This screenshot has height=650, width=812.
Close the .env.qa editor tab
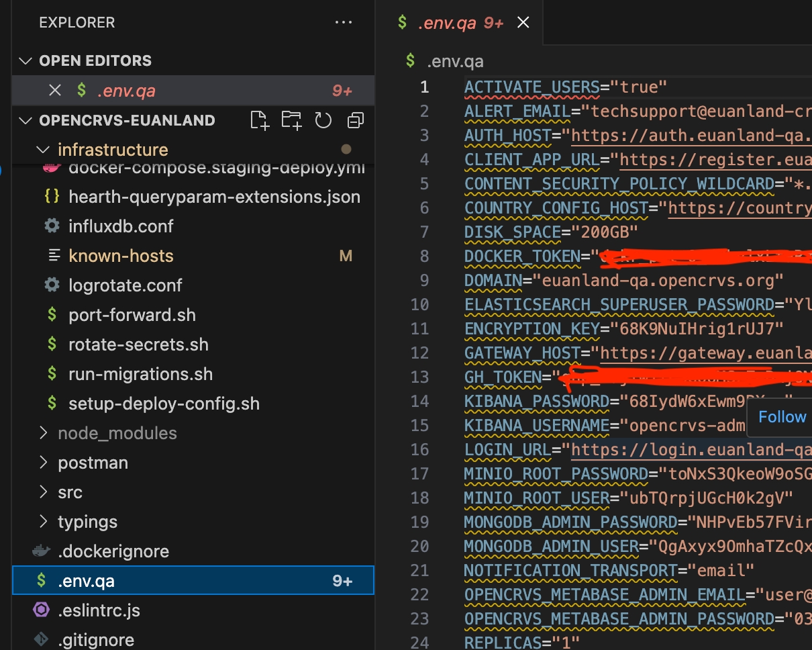(523, 23)
